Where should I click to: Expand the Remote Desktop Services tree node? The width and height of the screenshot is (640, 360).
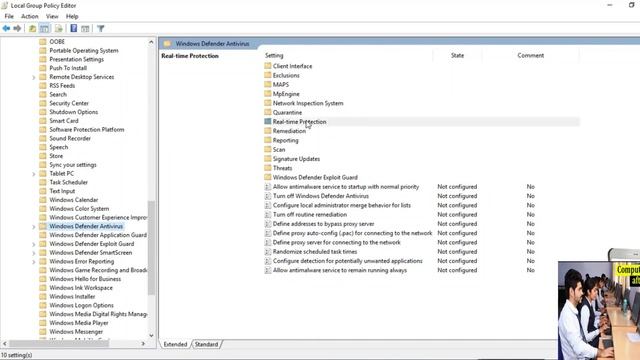(x=34, y=77)
